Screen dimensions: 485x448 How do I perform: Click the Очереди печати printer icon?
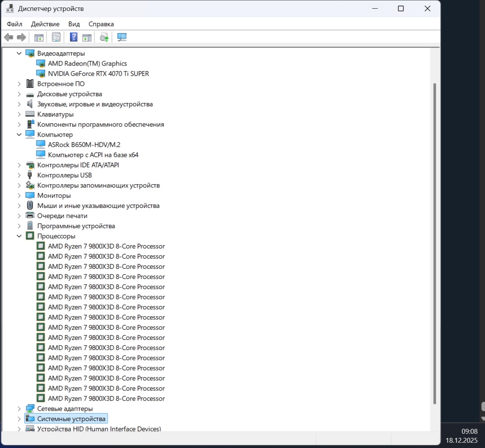(30, 216)
